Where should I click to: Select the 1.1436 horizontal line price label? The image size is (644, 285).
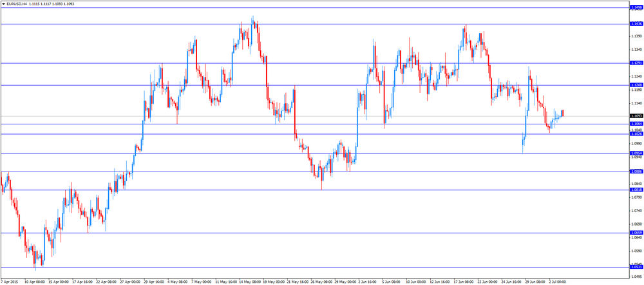tap(636, 24)
